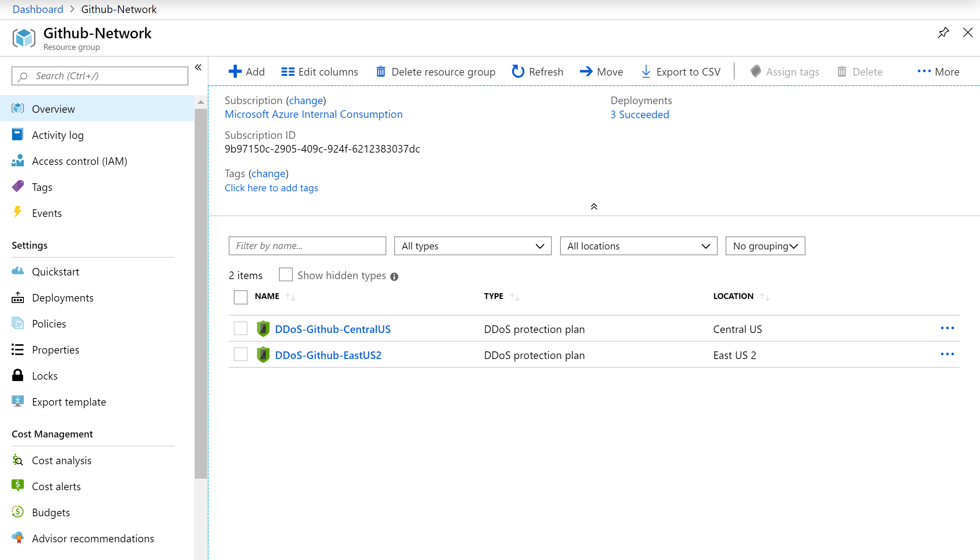Click the Cost analysis icon
The image size is (980, 560).
(18, 460)
